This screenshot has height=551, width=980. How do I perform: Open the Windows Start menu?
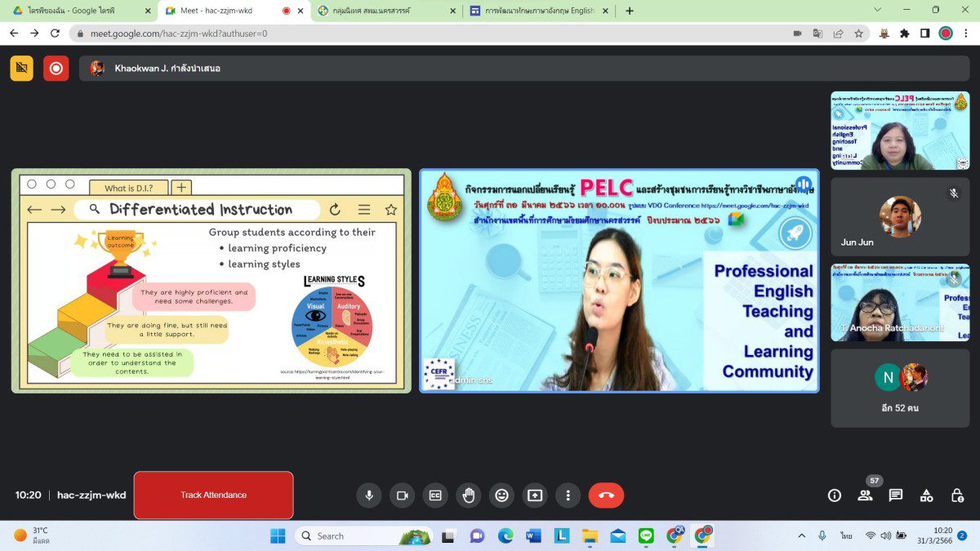coord(278,535)
